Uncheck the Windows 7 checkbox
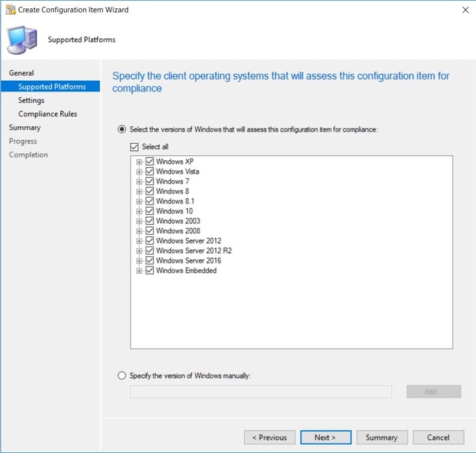 (x=150, y=181)
